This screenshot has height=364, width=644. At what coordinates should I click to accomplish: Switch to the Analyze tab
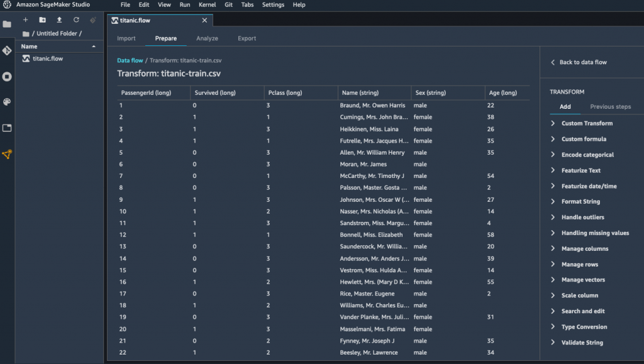pos(207,38)
